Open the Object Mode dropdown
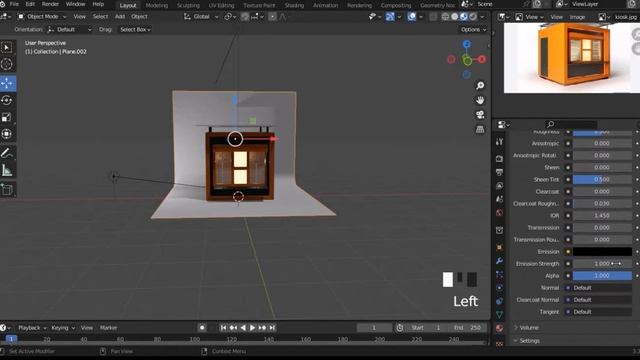Screen dimensions: 640x360 pyautogui.click(x=42, y=17)
